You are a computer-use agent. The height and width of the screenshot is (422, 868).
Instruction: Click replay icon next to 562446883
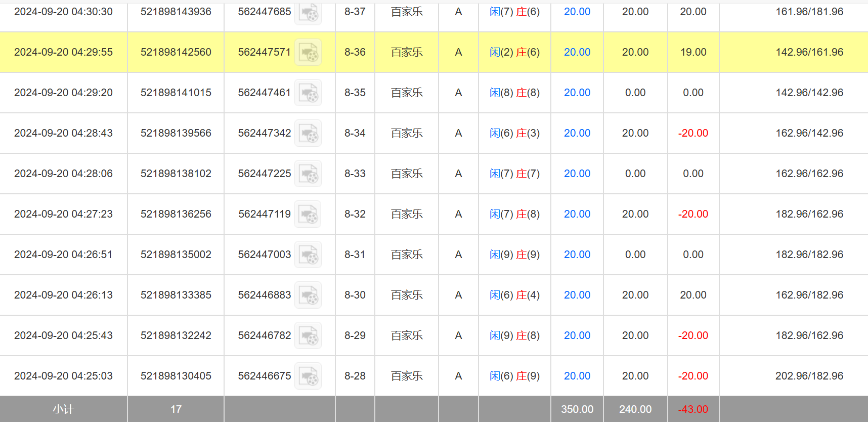click(308, 295)
